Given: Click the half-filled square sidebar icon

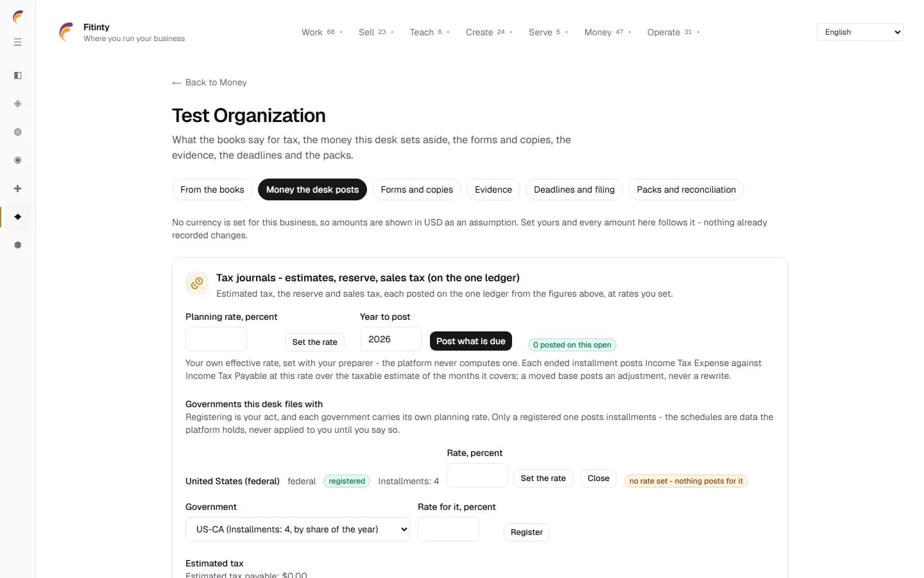Looking at the screenshot, I should point(18,76).
